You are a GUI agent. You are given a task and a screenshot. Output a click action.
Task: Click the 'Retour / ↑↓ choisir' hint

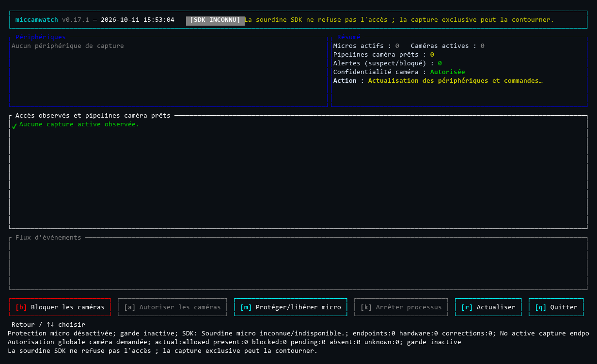(x=48, y=325)
